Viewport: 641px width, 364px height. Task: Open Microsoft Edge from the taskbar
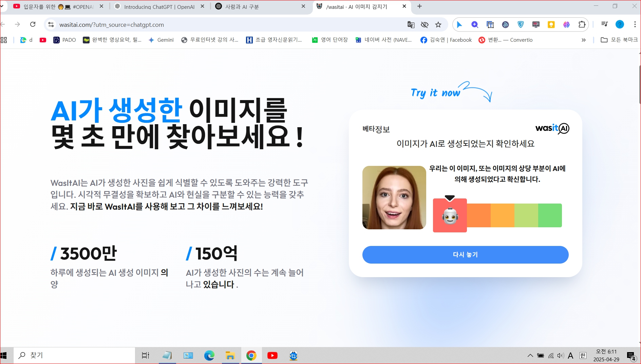click(x=209, y=356)
